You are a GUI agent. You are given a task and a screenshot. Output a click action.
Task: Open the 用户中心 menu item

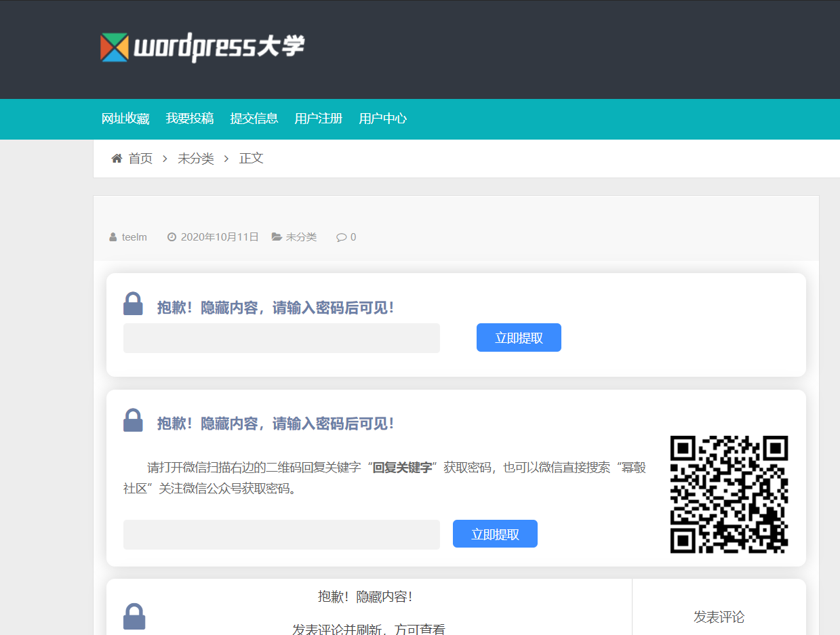(x=383, y=119)
